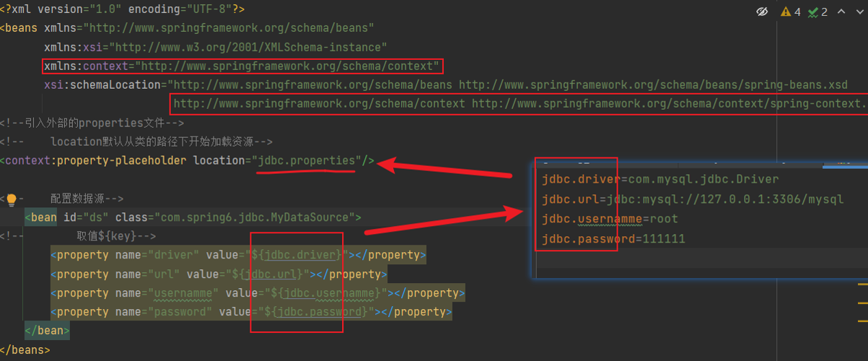868x361 pixels.
Task: Click comment location默认从类的路径下开始加载资源
Action: (136, 142)
